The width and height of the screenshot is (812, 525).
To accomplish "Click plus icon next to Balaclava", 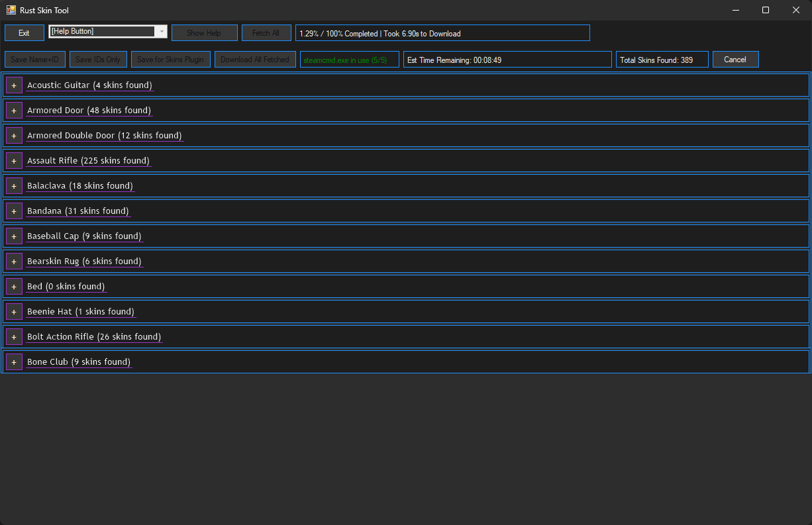I will click(x=14, y=186).
